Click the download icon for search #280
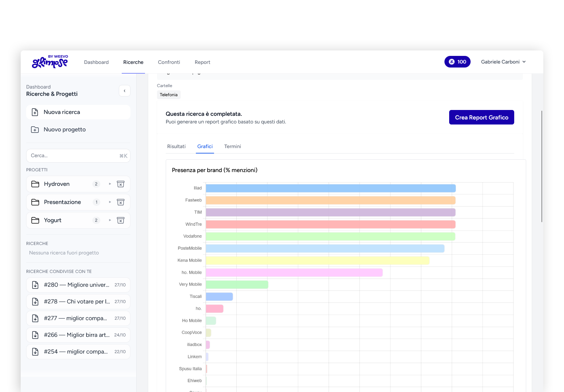Screen dimensions: 564x392 (35, 285)
